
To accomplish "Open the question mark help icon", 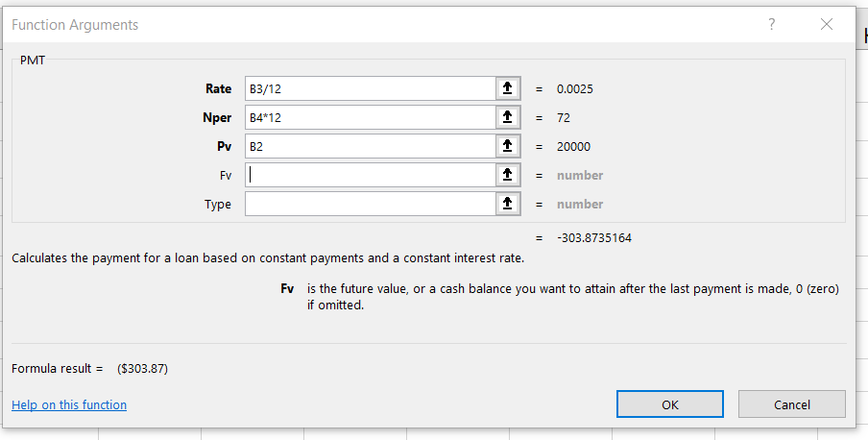I will point(772,24).
